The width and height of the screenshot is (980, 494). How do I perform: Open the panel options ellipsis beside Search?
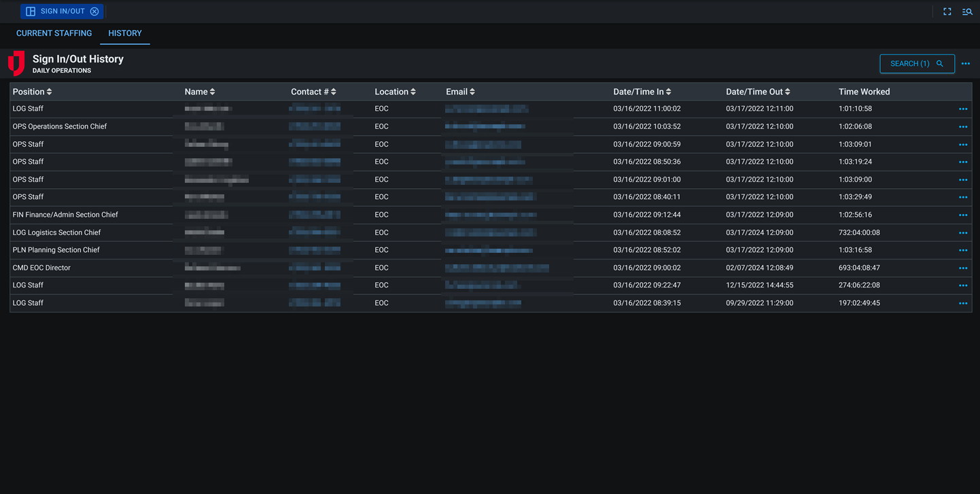pos(965,64)
